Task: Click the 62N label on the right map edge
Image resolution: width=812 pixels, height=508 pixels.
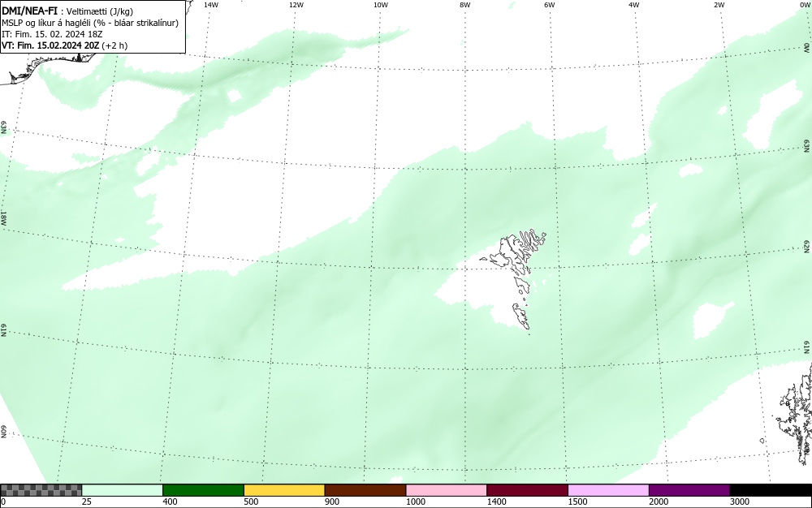Action: click(807, 246)
